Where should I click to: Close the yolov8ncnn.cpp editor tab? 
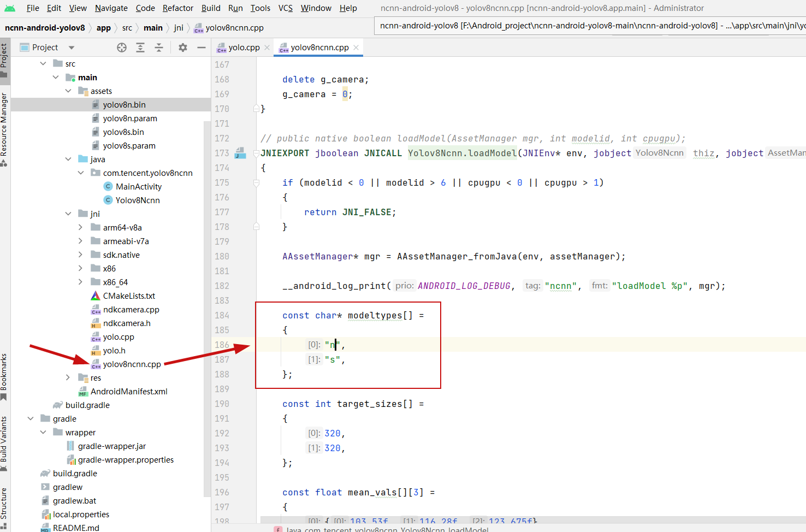[x=356, y=48]
